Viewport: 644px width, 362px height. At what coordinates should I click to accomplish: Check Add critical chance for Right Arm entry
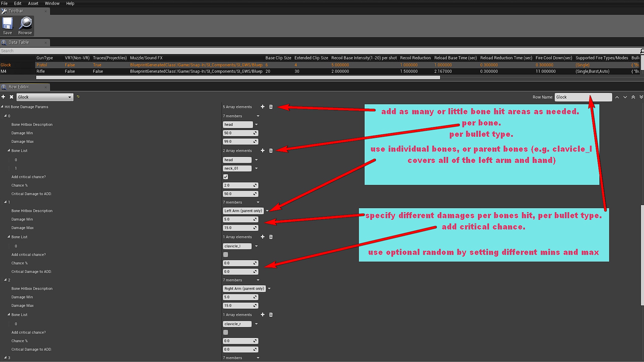point(225,332)
